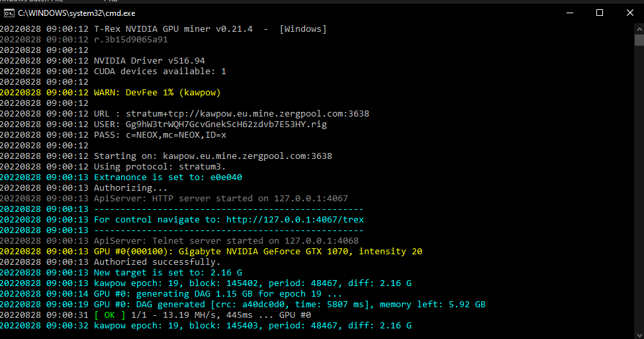Minimize the cmd.exe window
644x339 pixels.
pyautogui.click(x=570, y=13)
